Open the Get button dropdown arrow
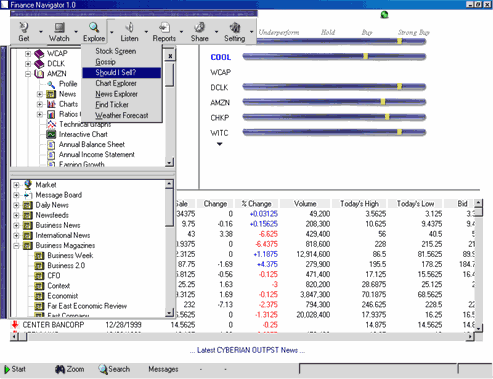The image size is (493, 379). click(x=41, y=32)
